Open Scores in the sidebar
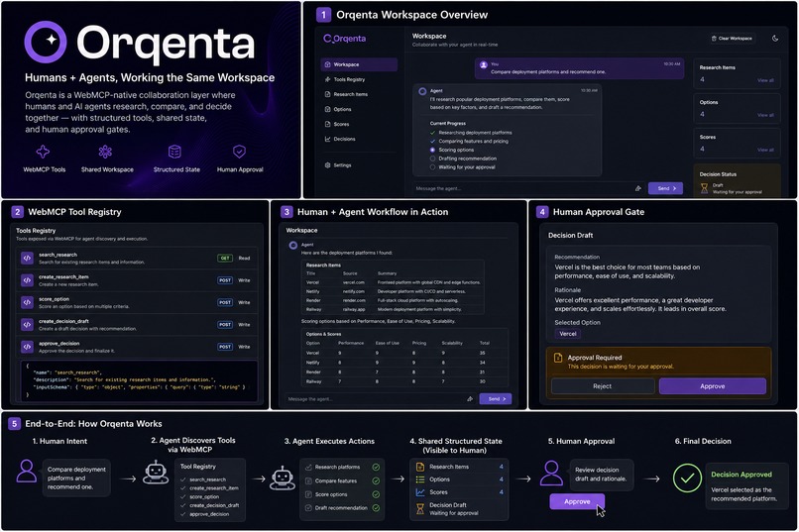This screenshot has width=799, height=532. pos(359,124)
